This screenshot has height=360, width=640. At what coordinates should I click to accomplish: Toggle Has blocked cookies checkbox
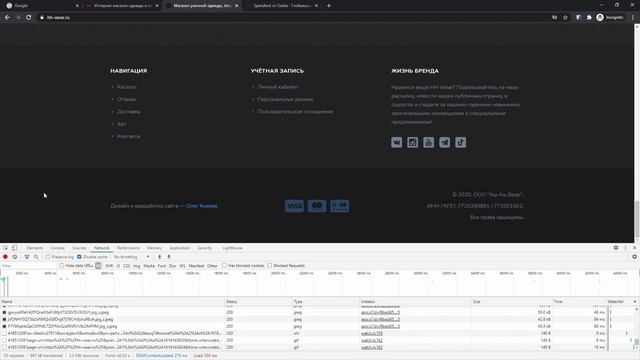click(x=224, y=265)
